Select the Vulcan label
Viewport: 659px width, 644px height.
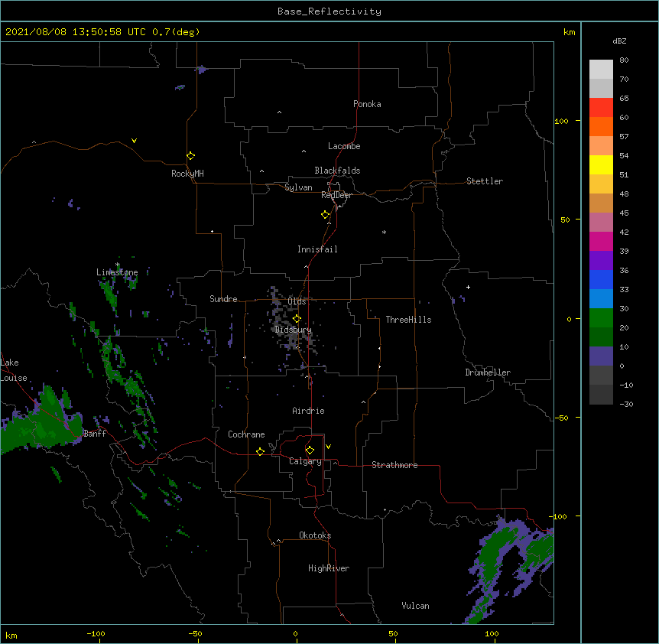point(415,606)
